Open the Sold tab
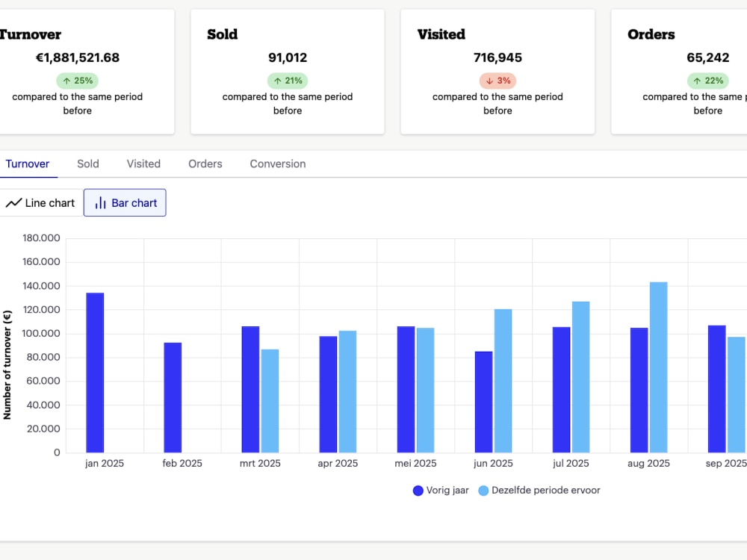747x560 pixels. coord(88,164)
